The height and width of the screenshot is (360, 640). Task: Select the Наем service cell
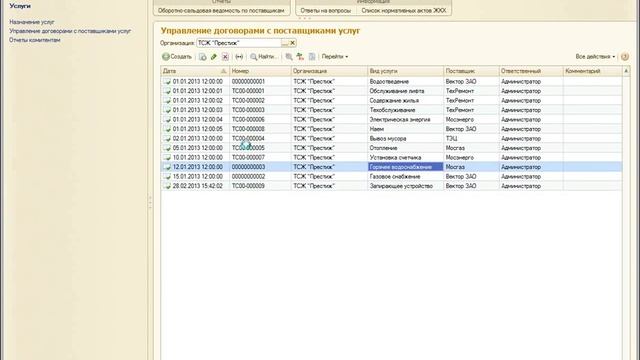tap(405, 129)
